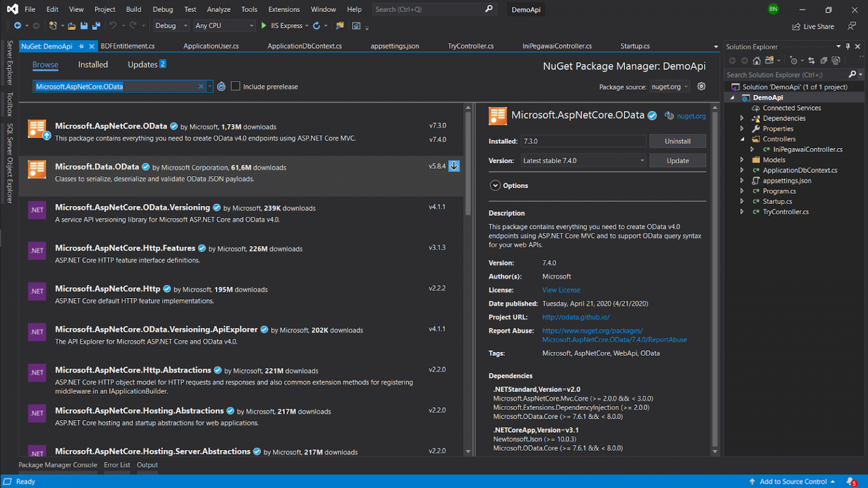Expand the Options section
This screenshot has height=488, width=868.
(495, 185)
